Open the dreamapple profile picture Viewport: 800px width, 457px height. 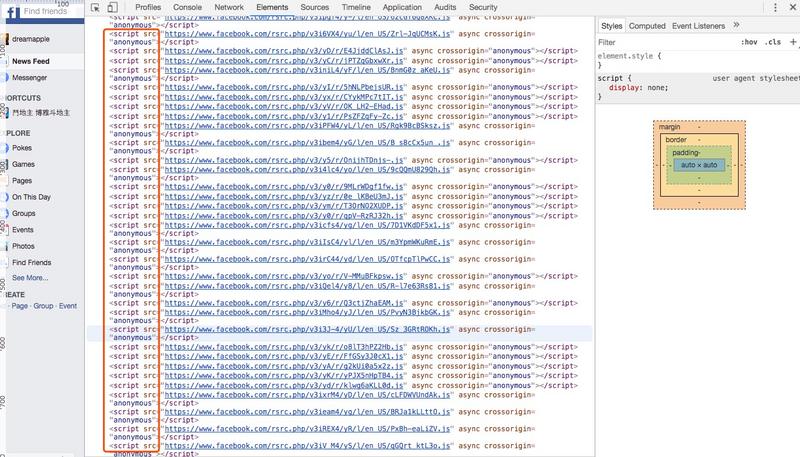pyautogui.click(x=5, y=39)
